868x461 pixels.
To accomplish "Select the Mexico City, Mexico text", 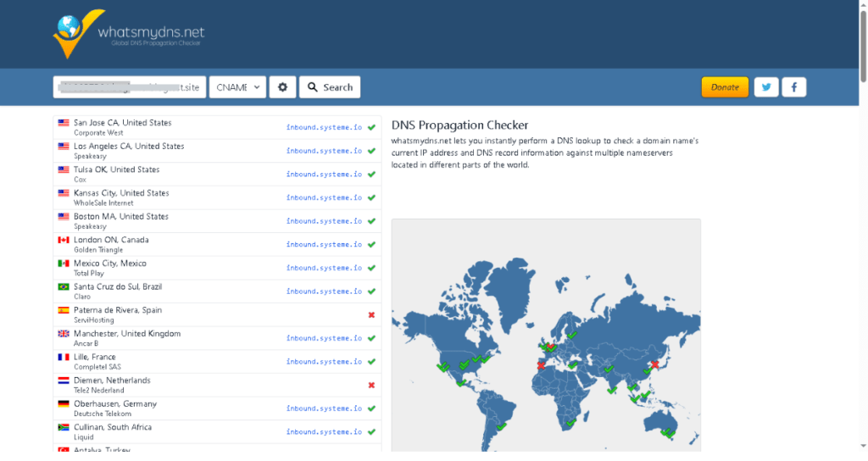I will [110, 264].
